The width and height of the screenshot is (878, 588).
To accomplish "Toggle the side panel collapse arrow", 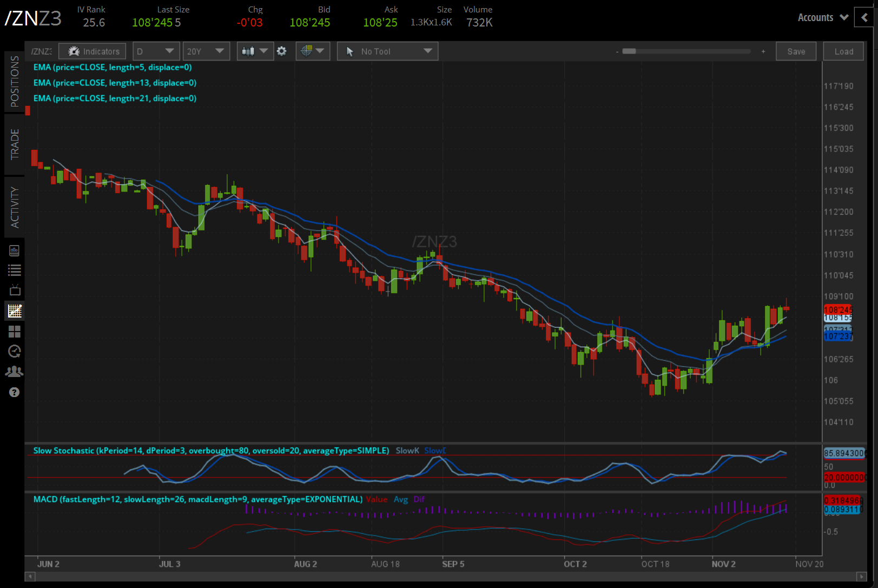I will [864, 17].
